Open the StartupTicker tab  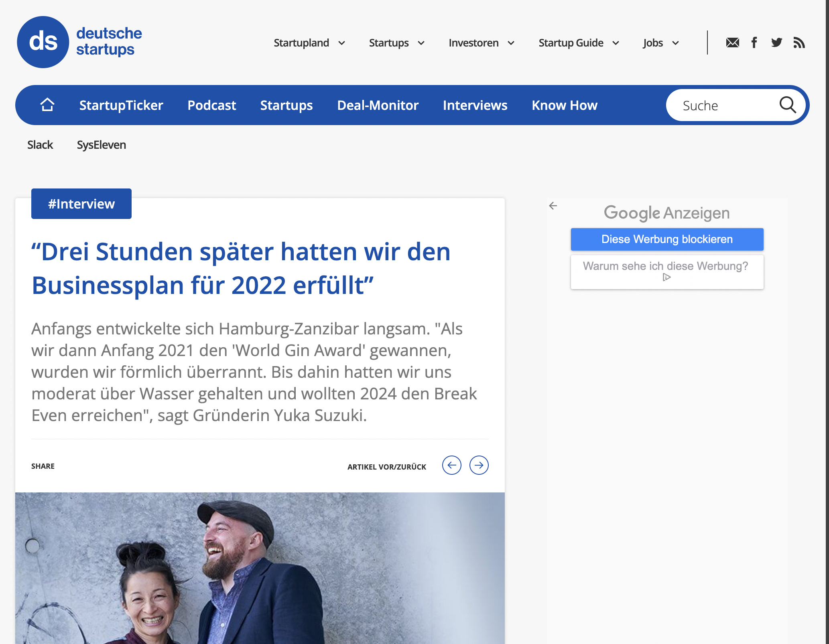pyautogui.click(x=121, y=105)
